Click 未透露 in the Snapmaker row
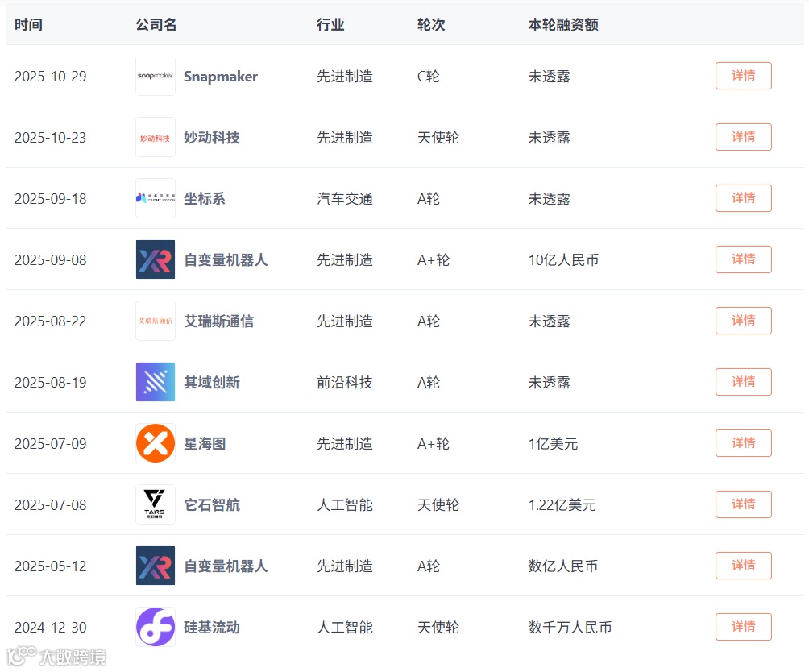Viewport: 809px width, 672px height. click(549, 77)
